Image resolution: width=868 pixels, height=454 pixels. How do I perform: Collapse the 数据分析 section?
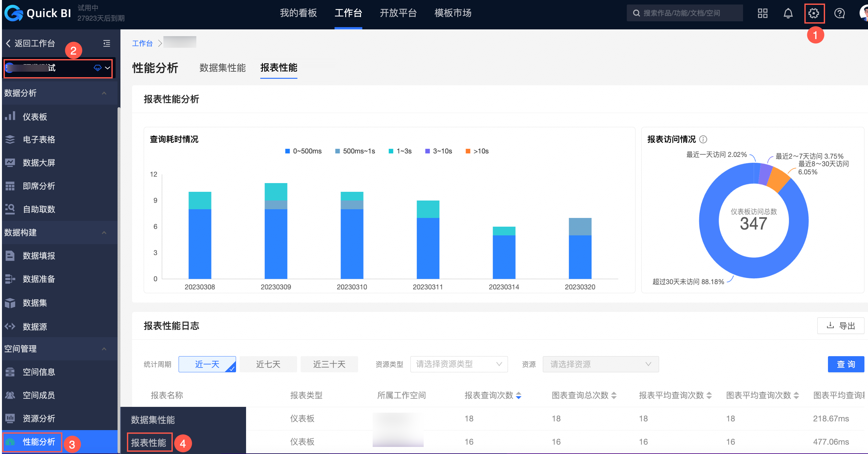coord(104,93)
